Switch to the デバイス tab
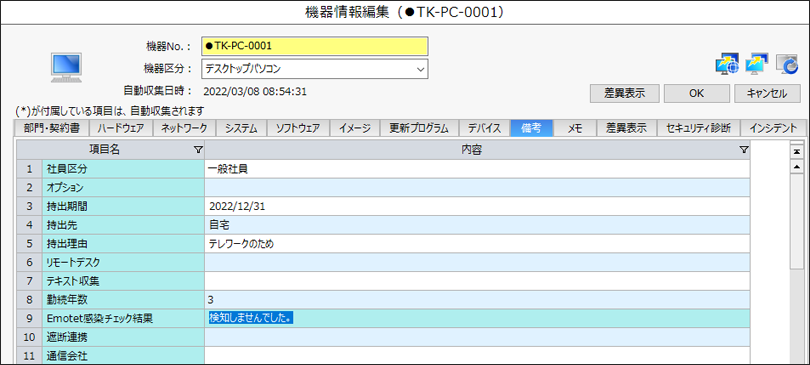 [484, 128]
